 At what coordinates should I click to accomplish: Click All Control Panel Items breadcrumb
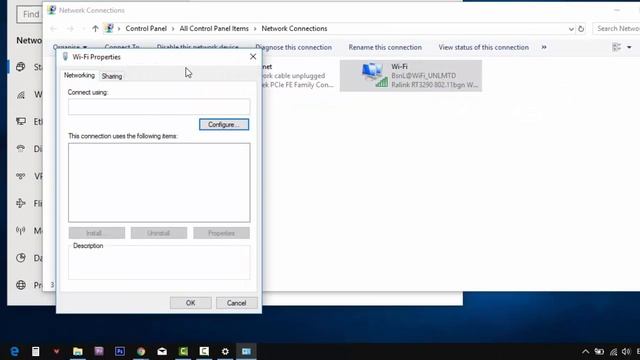tap(214, 29)
